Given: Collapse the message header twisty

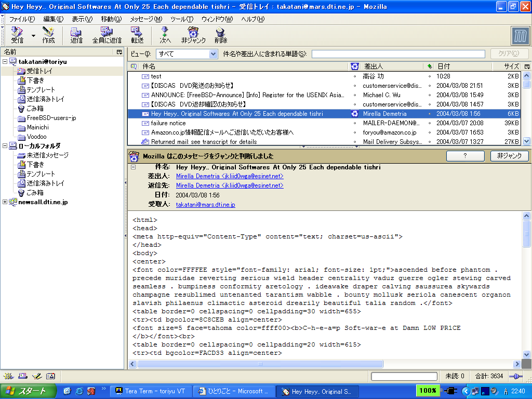Looking at the screenshot, I should 134,167.
